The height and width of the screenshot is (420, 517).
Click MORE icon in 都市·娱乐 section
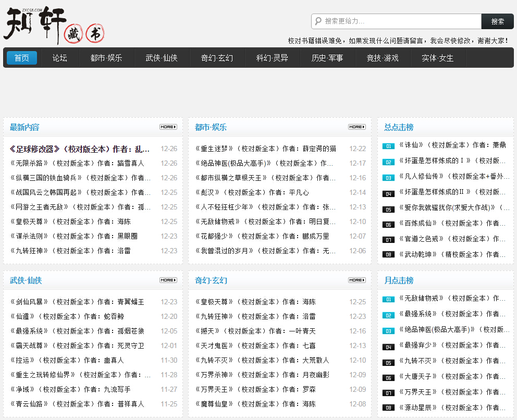pyautogui.click(x=356, y=127)
